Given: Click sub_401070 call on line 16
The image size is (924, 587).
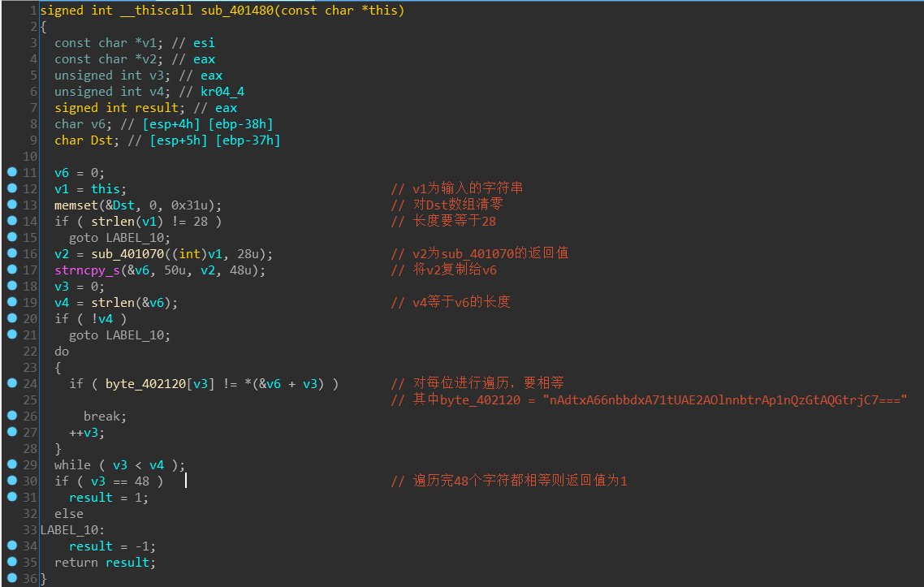Looking at the screenshot, I should point(127,254).
